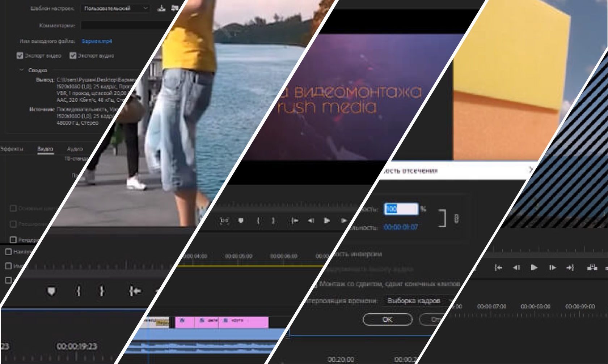Click Mark In under the 'rush media' monitor
Viewport: 608px width, 364px height.
tap(258, 220)
